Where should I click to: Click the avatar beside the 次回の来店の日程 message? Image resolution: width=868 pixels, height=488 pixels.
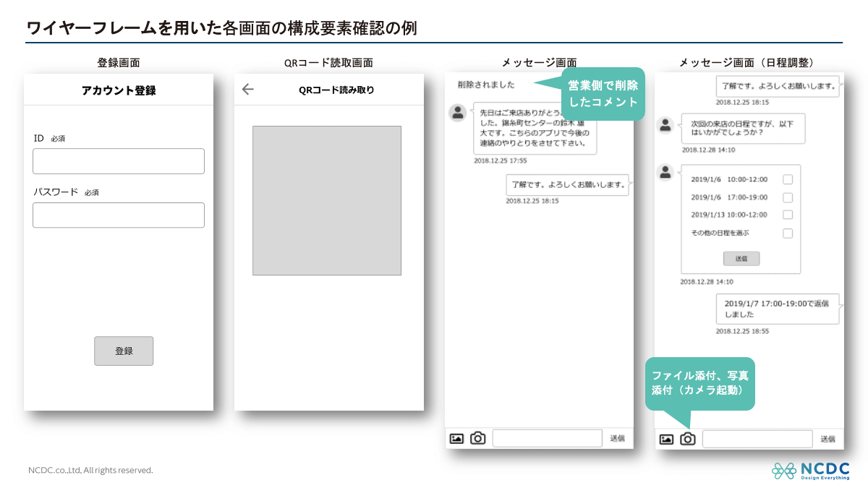pyautogui.click(x=665, y=124)
